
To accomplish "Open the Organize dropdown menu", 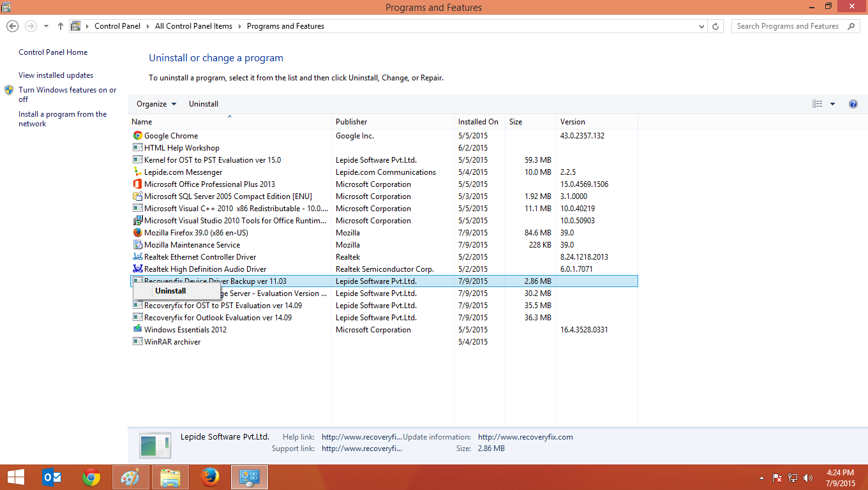I will coord(156,104).
